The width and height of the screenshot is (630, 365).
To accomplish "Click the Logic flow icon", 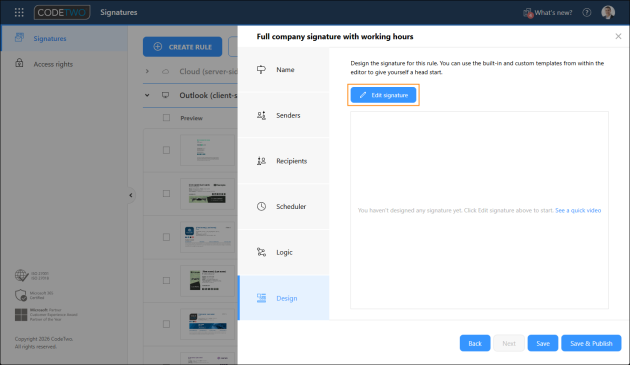I will point(261,252).
